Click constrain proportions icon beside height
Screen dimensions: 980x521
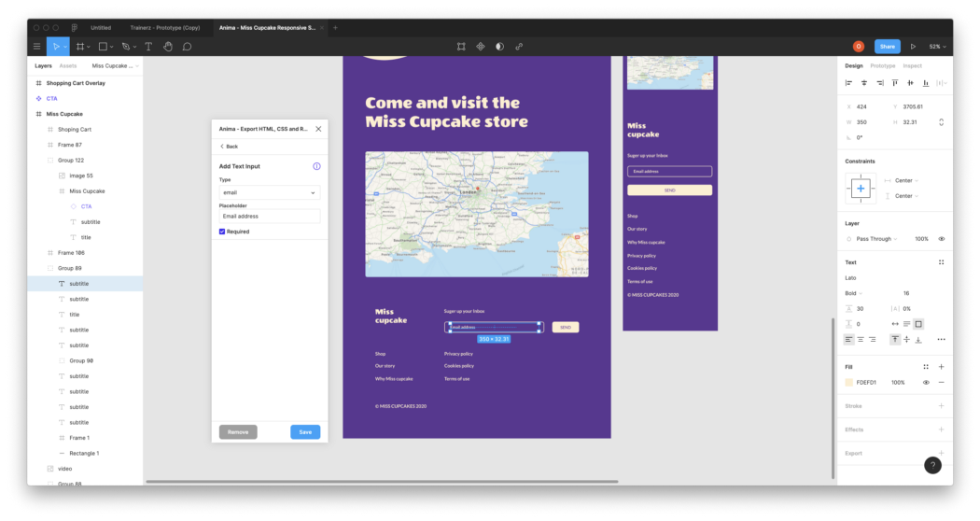point(941,122)
